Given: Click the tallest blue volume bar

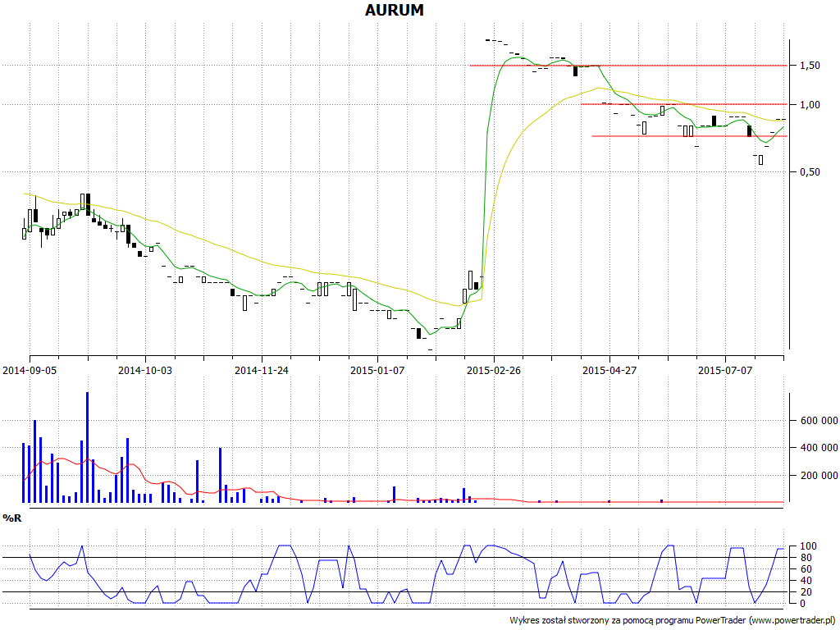Looking at the screenshot, I should click(87, 447).
